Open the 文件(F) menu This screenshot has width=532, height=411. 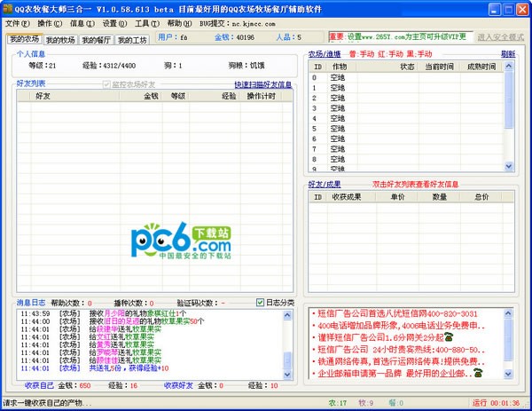click(18, 23)
